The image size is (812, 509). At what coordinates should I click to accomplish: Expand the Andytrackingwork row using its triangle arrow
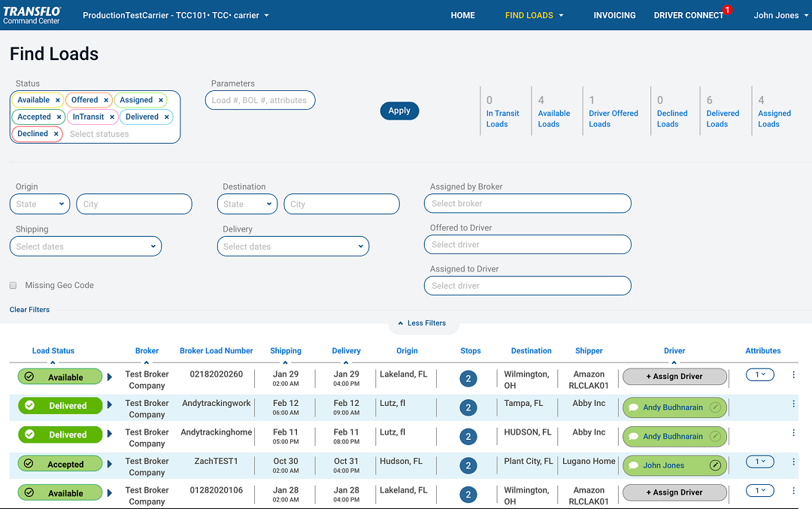[110, 406]
